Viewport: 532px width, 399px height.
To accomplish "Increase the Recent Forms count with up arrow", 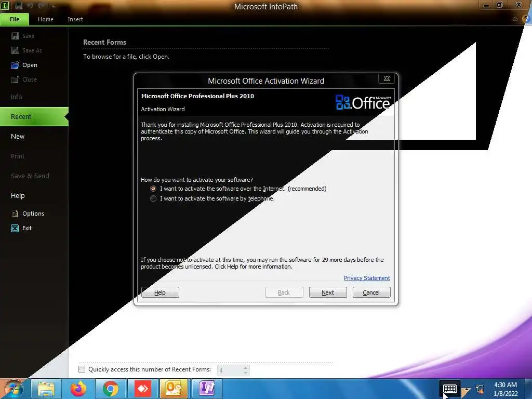I will 246,367.
